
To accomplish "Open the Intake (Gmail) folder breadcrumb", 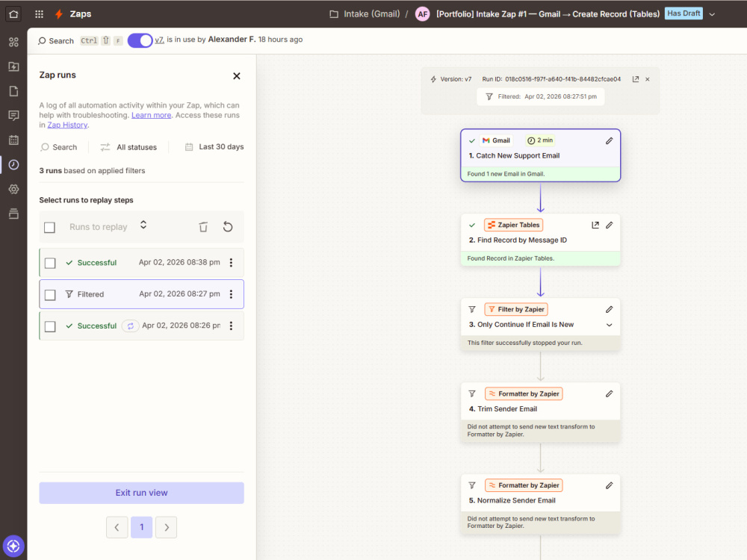I will (365, 13).
